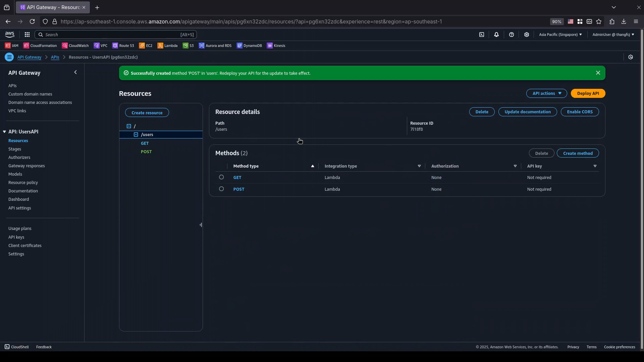Viewport: 644px width, 362px height.
Task: Open the browser downloads icon
Action: (x=624, y=21)
